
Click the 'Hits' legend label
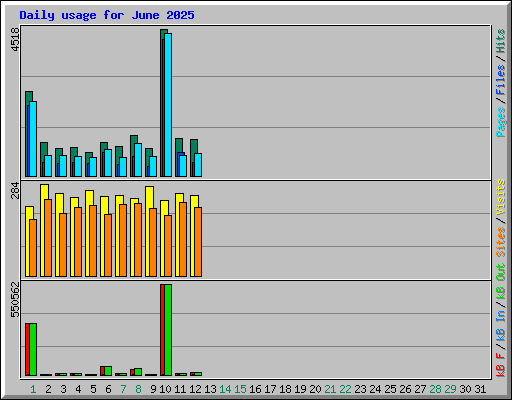(x=501, y=41)
